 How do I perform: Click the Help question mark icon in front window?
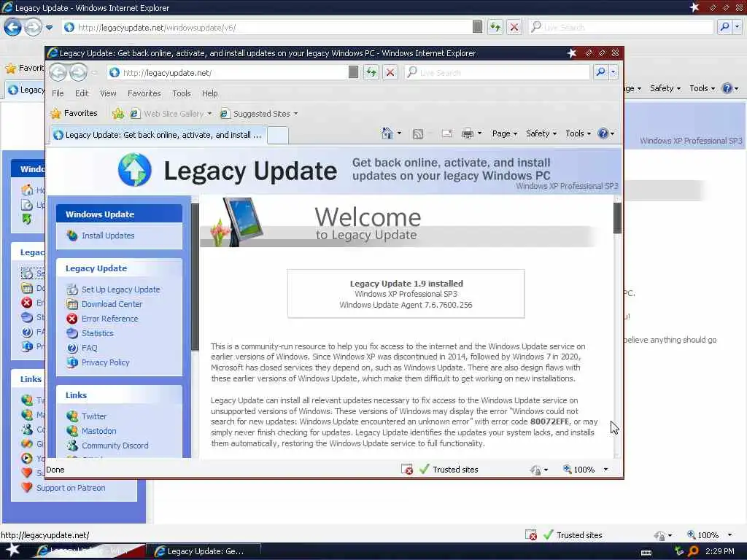[603, 134]
